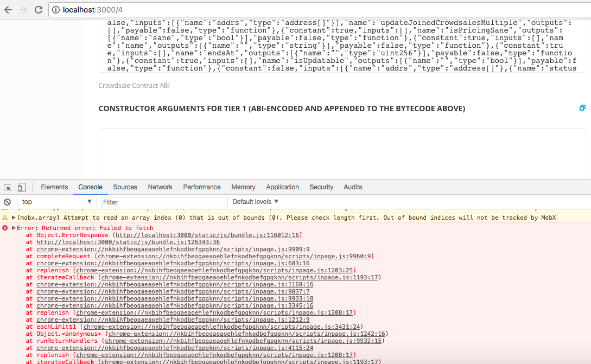591x364 pixels.
Task: Open inpage.js:1168:16 stack link
Action: click(x=175, y=284)
